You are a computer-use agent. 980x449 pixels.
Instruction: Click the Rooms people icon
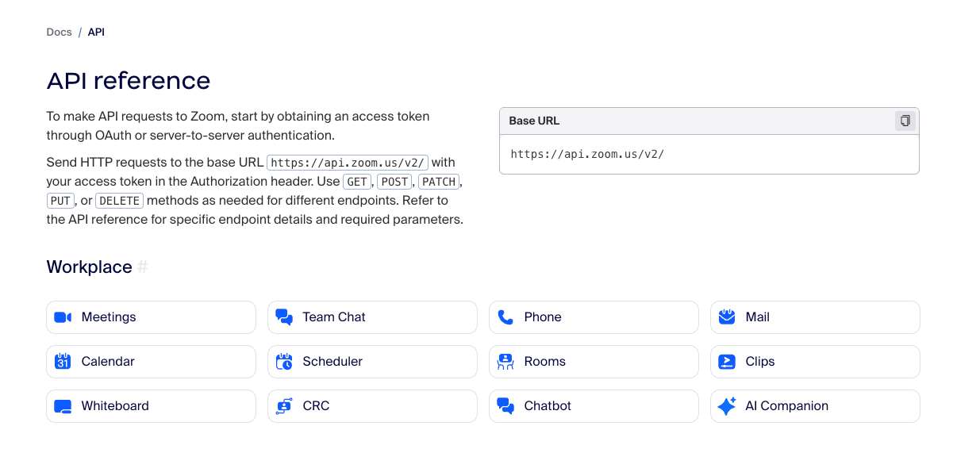tap(505, 362)
